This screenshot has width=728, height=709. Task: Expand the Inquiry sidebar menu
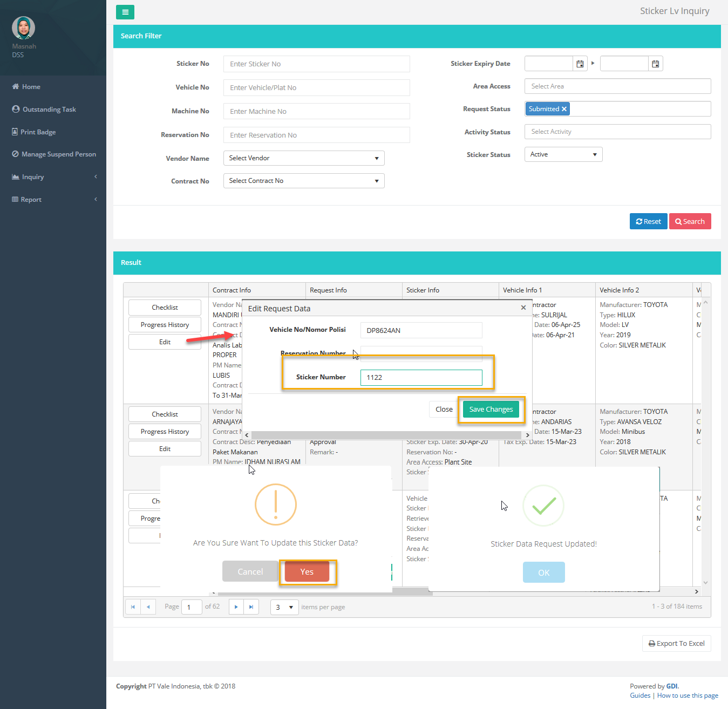33,177
